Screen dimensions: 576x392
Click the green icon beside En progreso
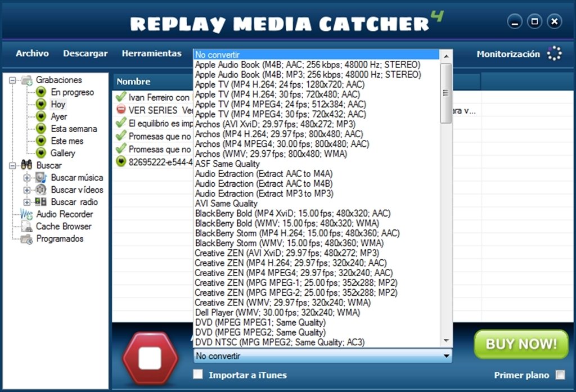click(x=41, y=92)
